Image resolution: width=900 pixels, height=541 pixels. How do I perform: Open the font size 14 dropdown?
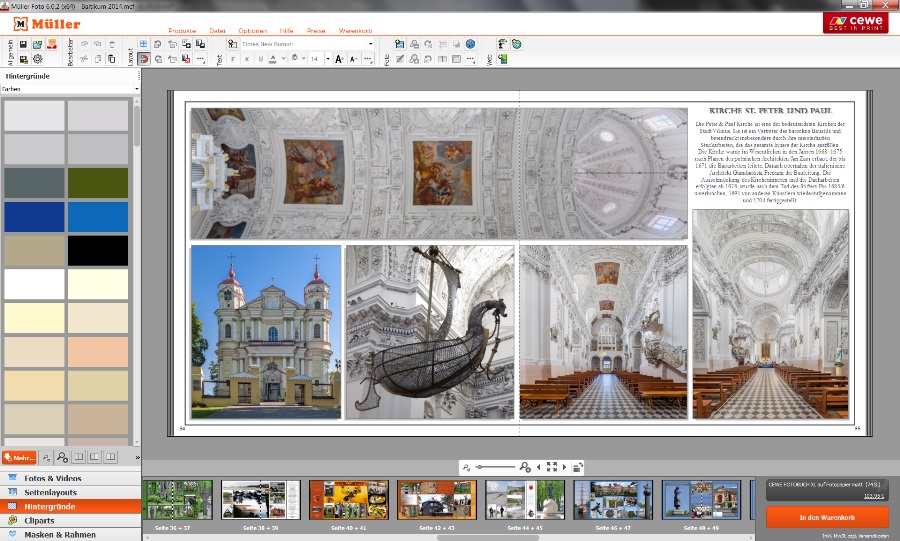tap(327, 59)
